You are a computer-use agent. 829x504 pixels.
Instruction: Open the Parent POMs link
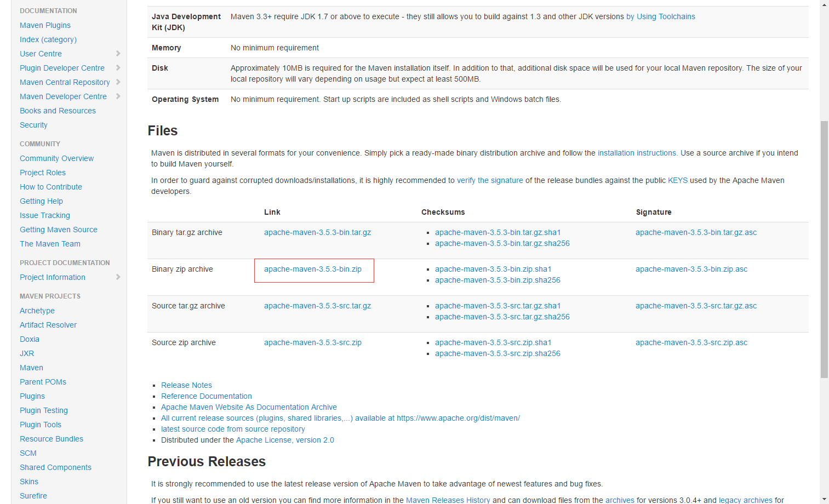[x=43, y=382]
